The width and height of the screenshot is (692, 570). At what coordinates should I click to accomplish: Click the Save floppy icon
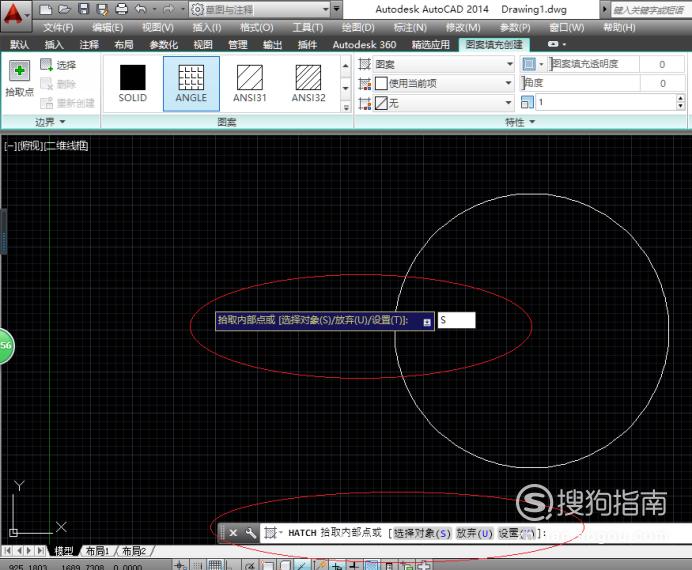(x=83, y=9)
